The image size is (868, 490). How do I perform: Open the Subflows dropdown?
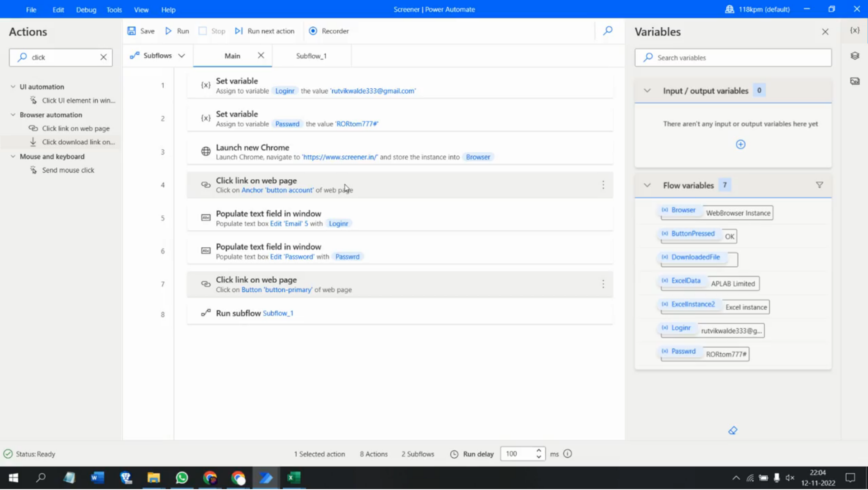[182, 55]
